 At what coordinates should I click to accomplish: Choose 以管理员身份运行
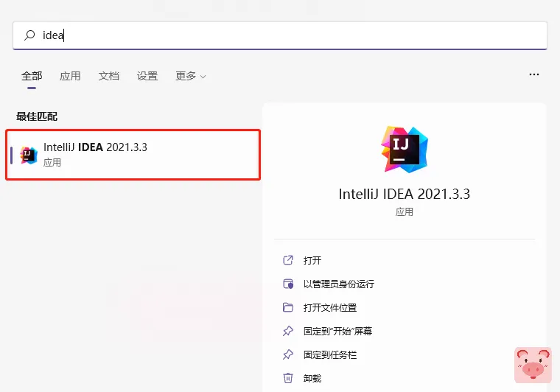(338, 284)
